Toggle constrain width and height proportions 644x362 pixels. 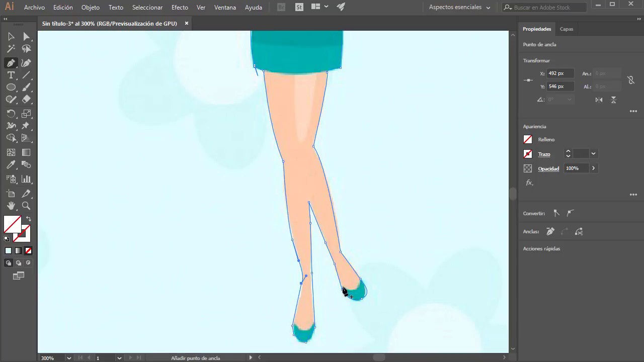631,80
